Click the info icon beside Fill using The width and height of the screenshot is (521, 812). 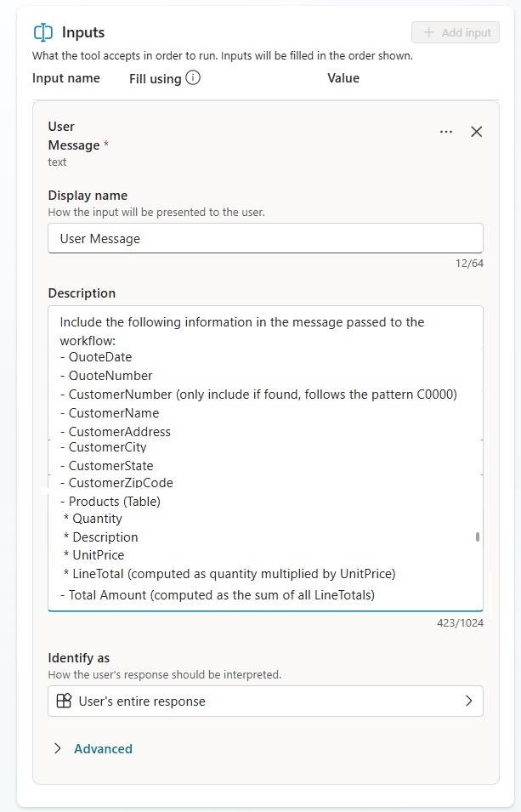pyautogui.click(x=193, y=78)
